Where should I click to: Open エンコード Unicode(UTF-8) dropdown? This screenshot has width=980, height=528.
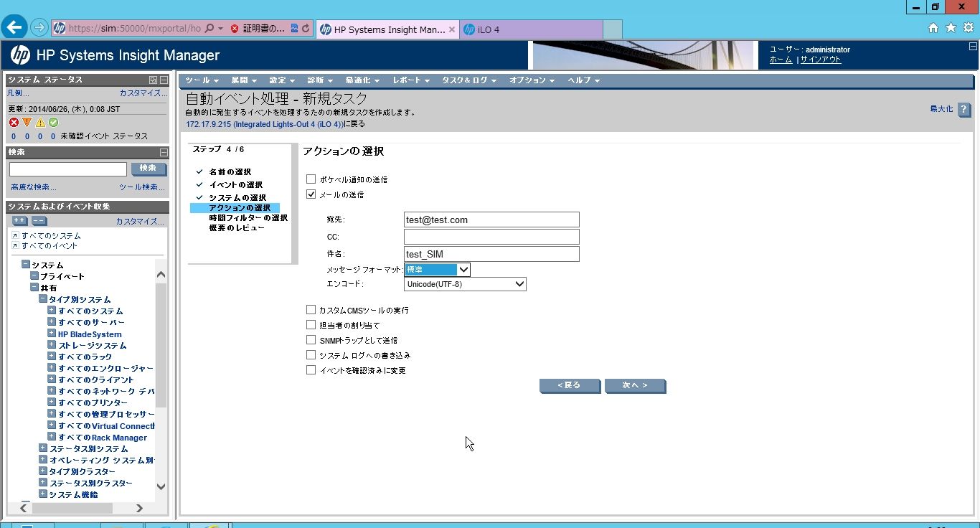click(465, 284)
